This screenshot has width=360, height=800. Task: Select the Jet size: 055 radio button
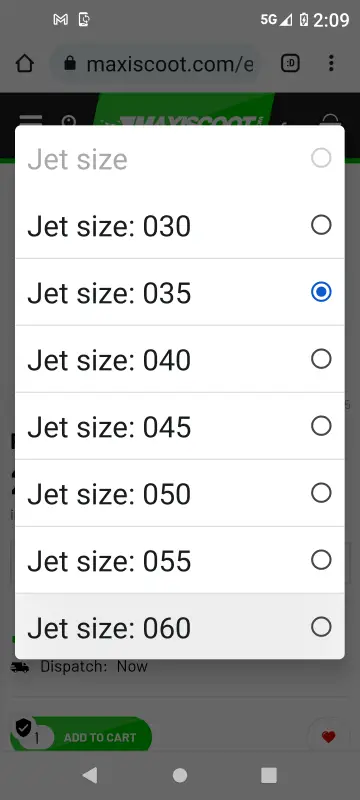(321, 560)
